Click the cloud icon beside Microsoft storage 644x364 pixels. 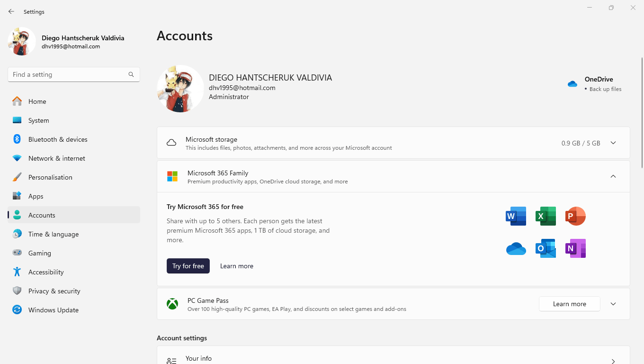point(171,143)
